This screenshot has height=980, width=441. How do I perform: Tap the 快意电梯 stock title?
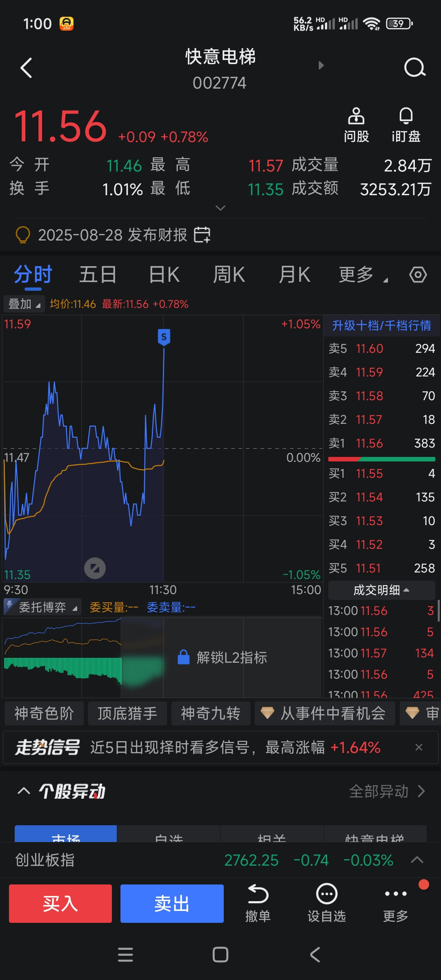pyautogui.click(x=220, y=57)
